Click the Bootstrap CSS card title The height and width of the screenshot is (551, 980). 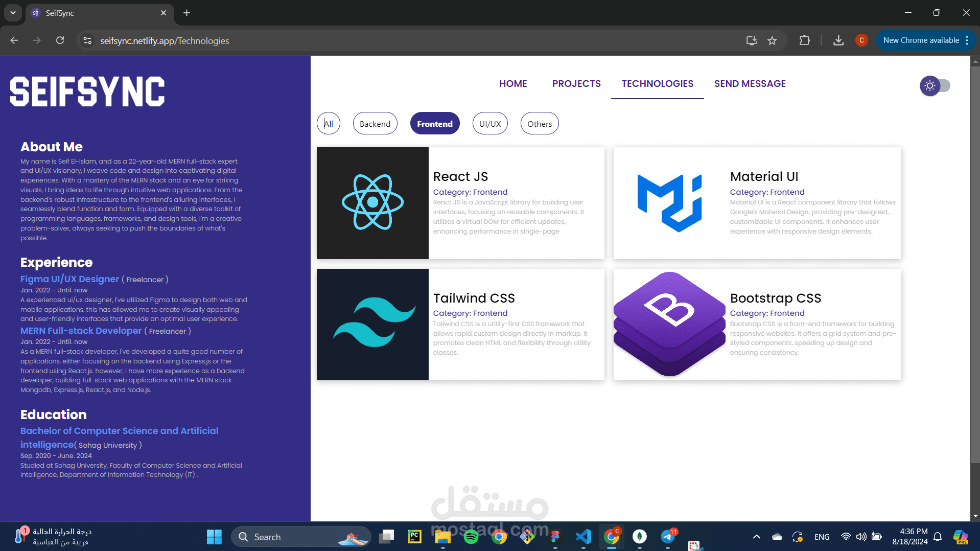click(x=775, y=298)
